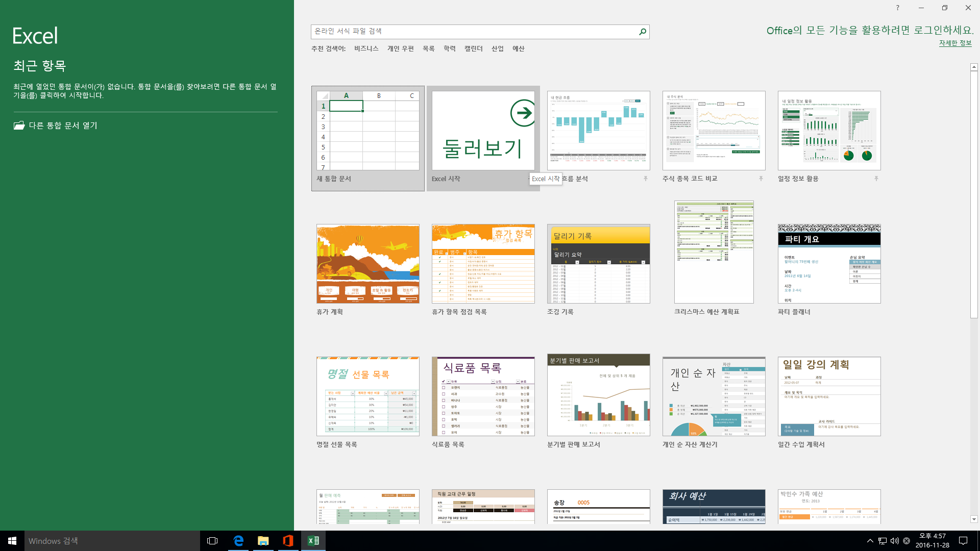Open the 회사 예산 template
The image size is (980, 551).
coord(714,507)
